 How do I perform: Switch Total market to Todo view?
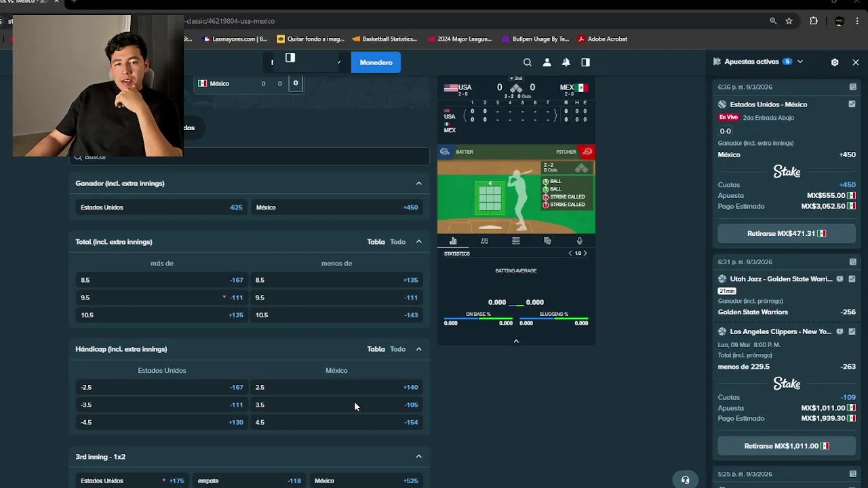coord(397,242)
